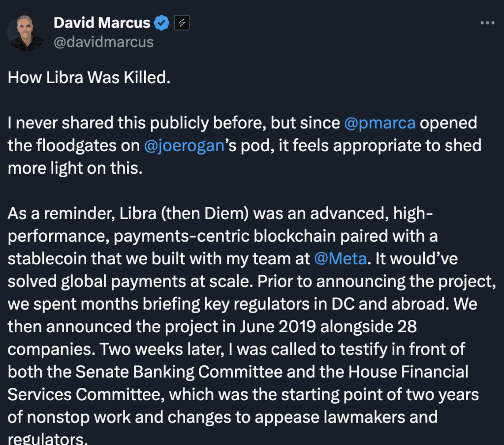
Task: Visit the @Meta mention link
Action: [x=340, y=258]
